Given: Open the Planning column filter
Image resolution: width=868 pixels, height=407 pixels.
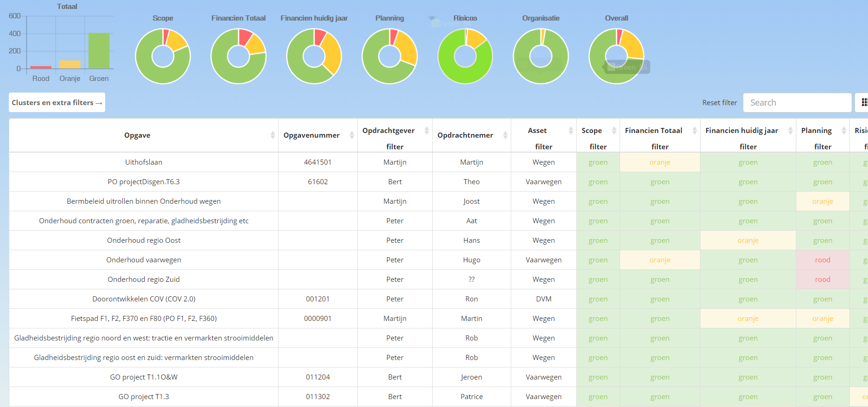Looking at the screenshot, I should [x=822, y=147].
